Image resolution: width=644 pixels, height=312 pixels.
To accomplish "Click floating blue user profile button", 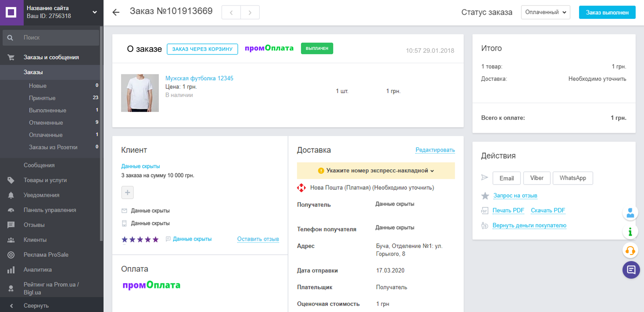I will 630,213.
